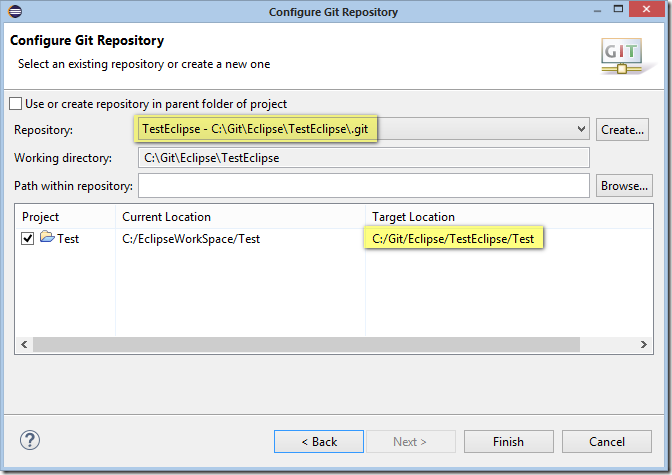Open help via question mark icon

click(30, 440)
